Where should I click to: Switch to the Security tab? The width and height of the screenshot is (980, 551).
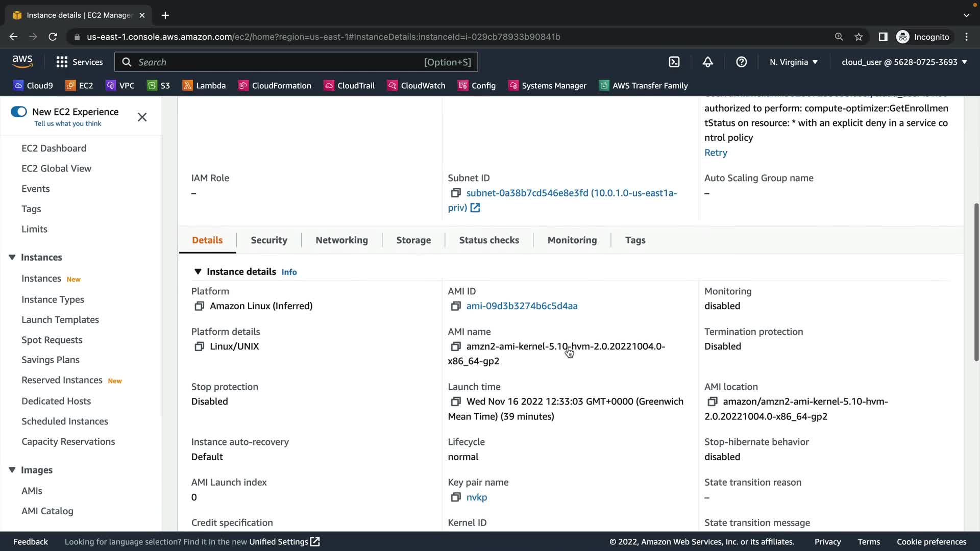tap(268, 240)
